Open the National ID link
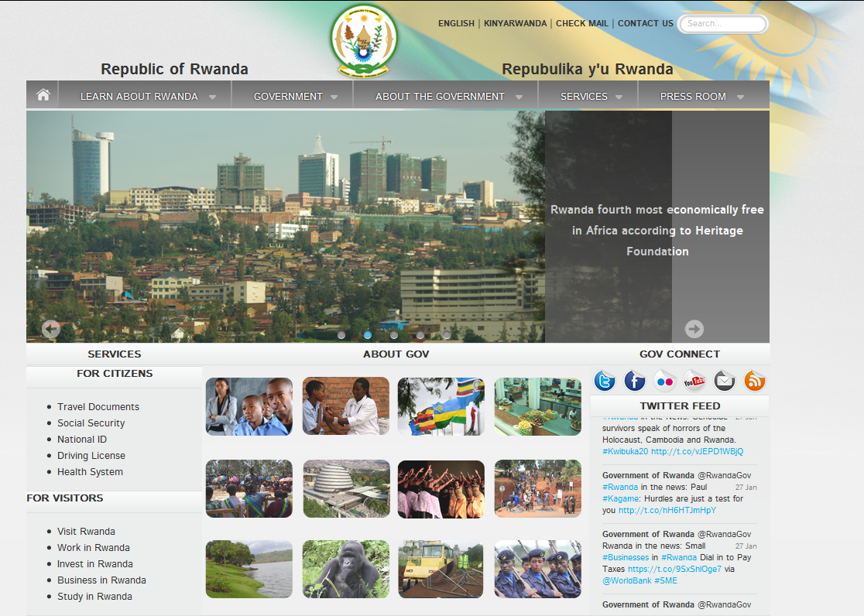Image resolution: width=864 pixels, height=616 pixels. (x=82, y=439)
